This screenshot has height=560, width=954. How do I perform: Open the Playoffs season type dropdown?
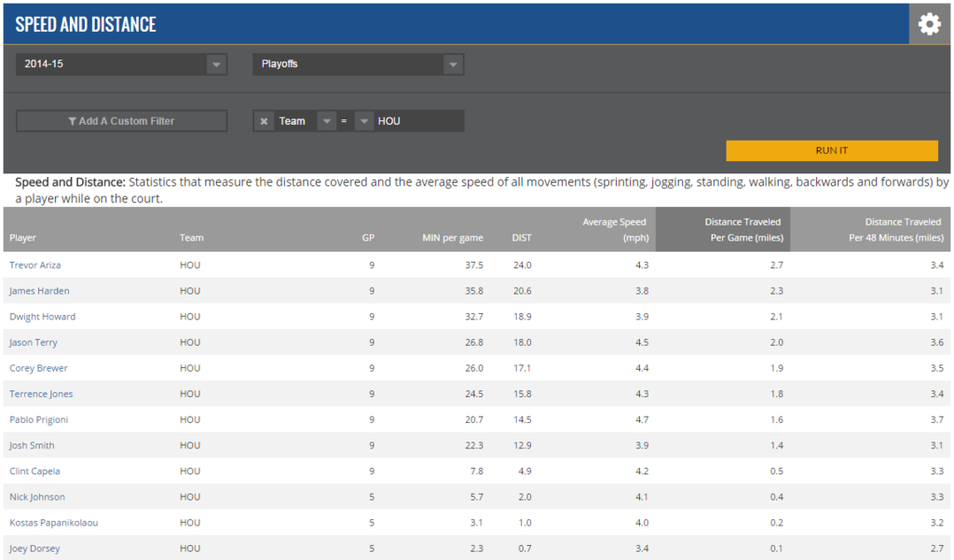click(359, 64)
